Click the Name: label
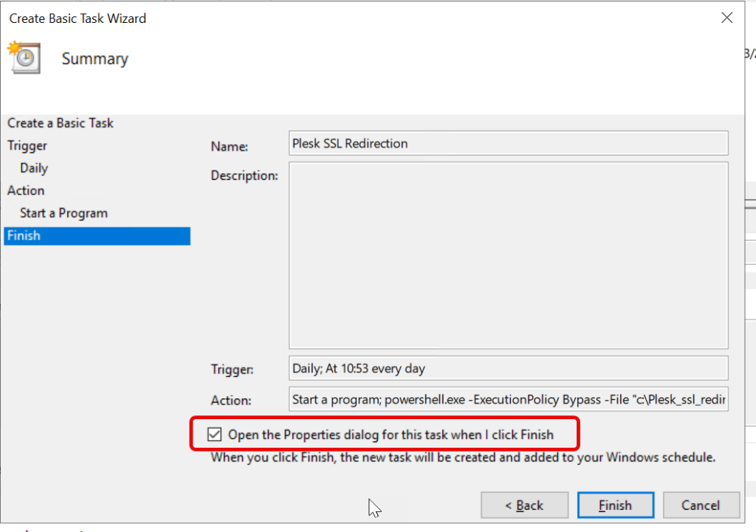Viewport: 756px width, 532px height. (x=230, y=146)
